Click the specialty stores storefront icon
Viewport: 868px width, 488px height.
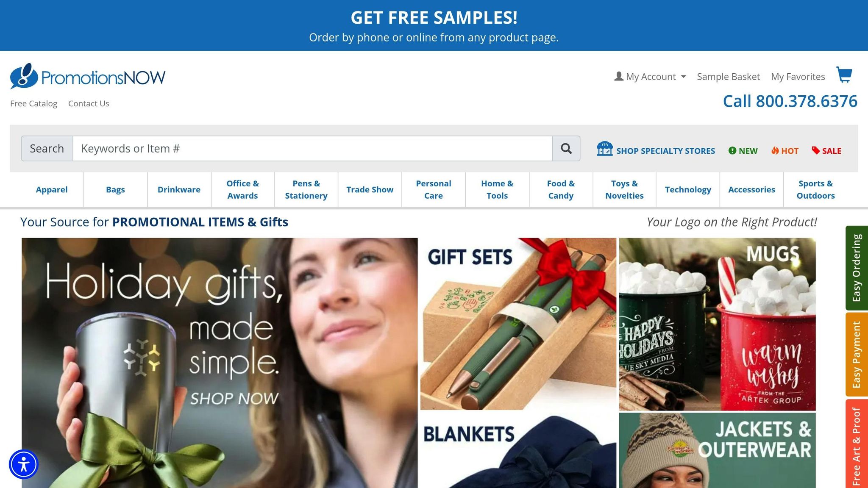pyautogui.click(x=605, y=149)
